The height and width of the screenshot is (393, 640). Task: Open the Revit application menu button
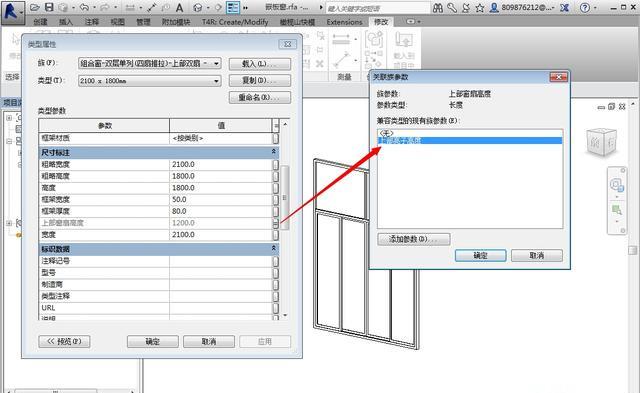pos(13,12)
